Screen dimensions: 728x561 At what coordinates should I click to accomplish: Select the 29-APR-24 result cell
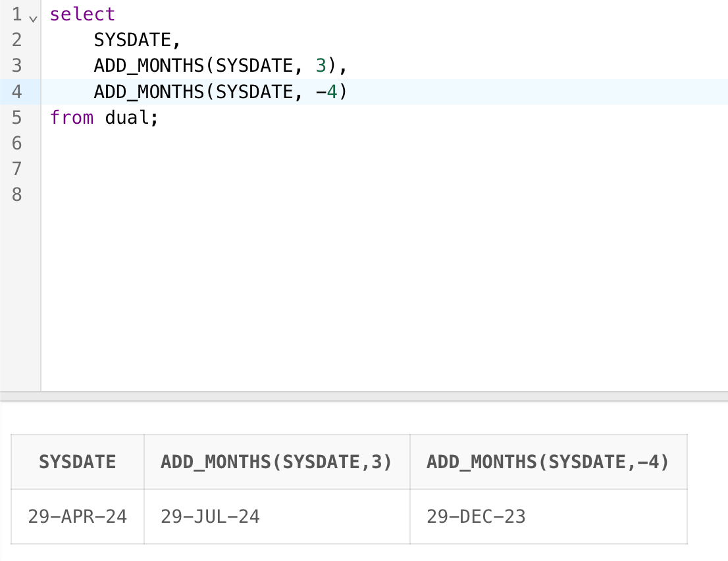click(78, 516)
